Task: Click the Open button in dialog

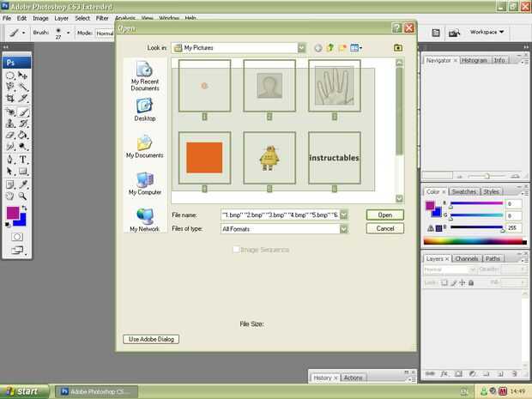Action: 385,215
